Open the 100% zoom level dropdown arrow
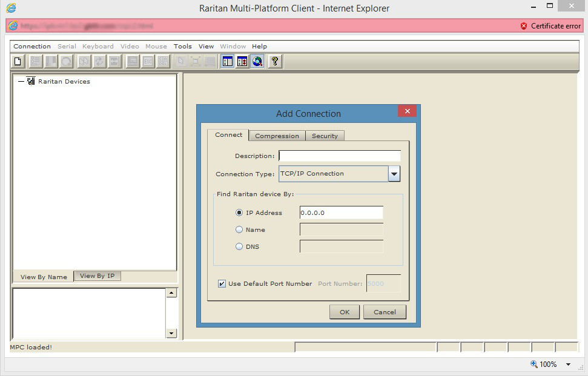 click(569, 364)
